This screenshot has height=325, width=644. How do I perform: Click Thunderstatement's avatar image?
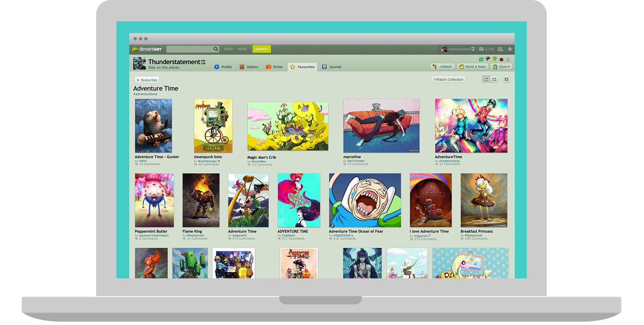coord(139,63)
